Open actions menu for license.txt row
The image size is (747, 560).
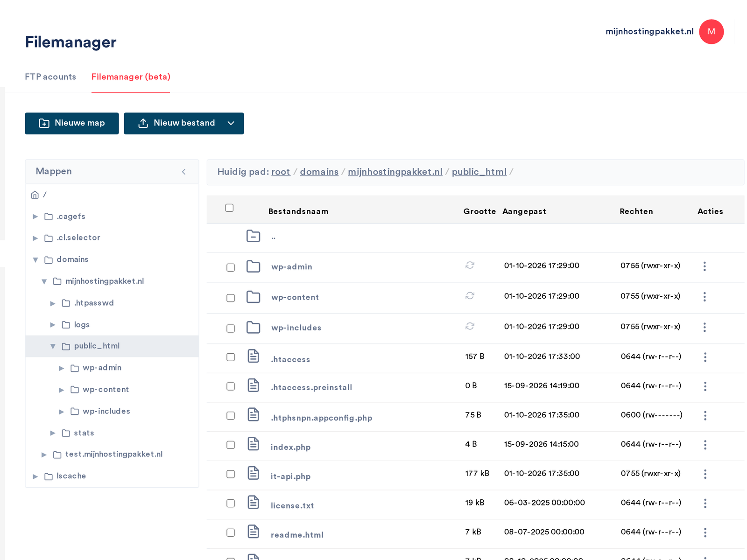705,503
